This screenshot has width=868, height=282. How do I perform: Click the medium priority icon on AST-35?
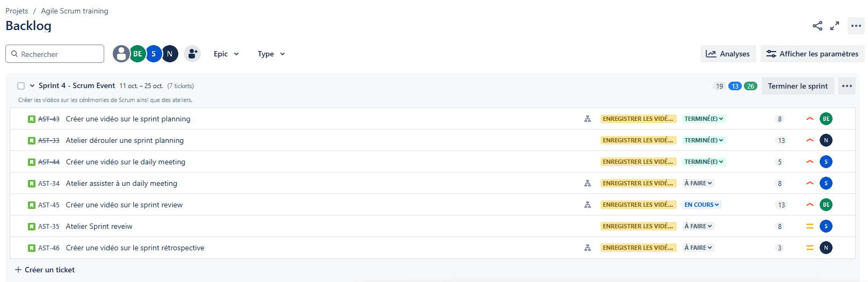pyautogui.click(x=810, y=226)
